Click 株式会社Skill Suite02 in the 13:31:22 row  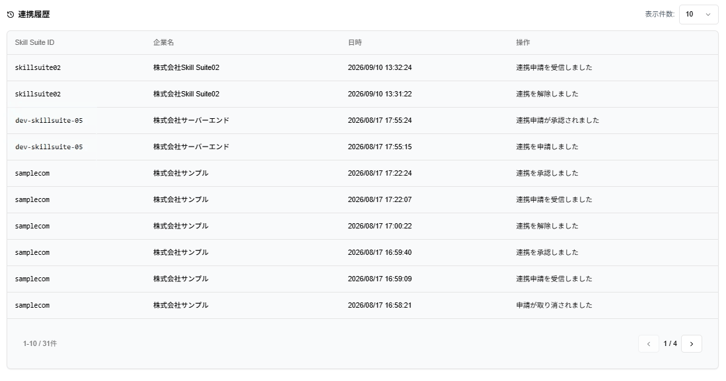point(186,94)
